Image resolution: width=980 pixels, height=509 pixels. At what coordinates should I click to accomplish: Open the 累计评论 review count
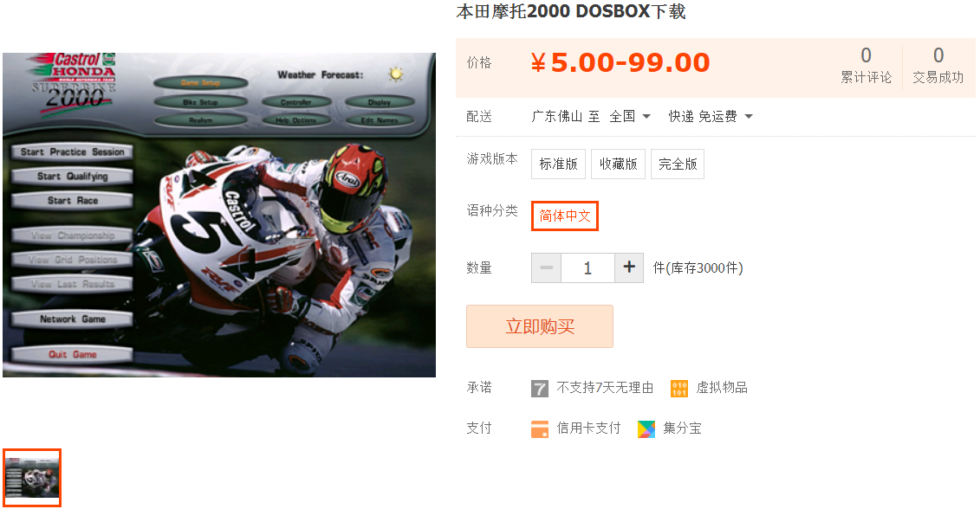866,66
